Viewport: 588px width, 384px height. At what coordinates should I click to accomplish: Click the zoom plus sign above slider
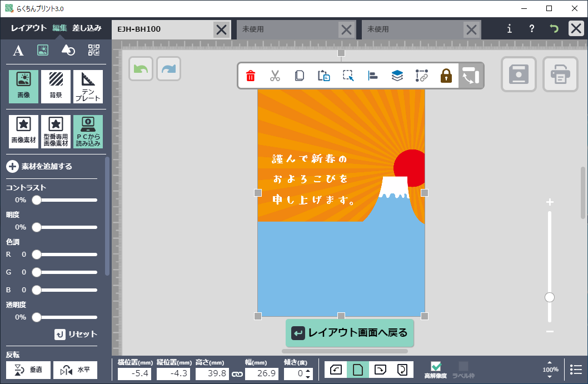point(550,202)
